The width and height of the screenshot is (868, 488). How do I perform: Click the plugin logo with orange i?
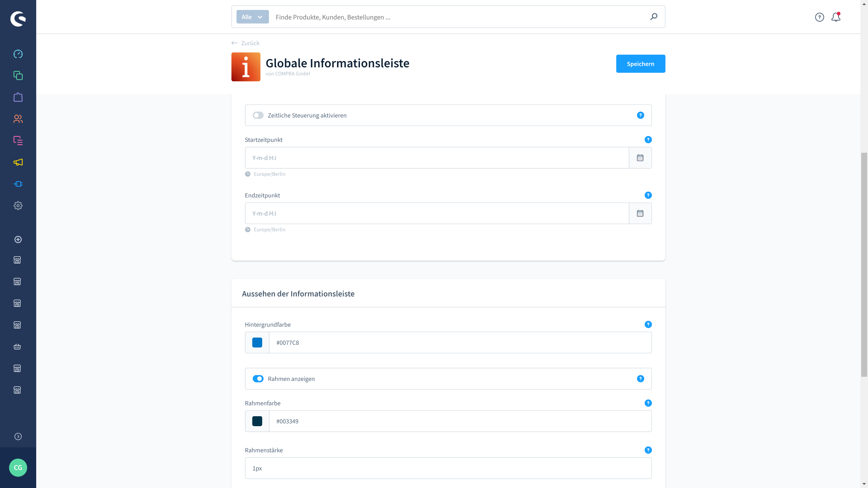[246, 67]
